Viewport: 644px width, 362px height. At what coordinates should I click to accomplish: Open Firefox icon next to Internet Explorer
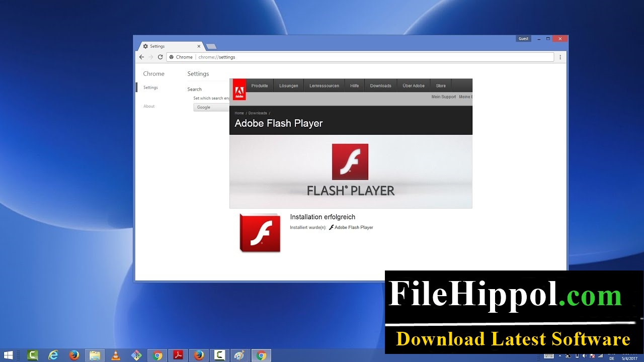click(x=74, y=355)
